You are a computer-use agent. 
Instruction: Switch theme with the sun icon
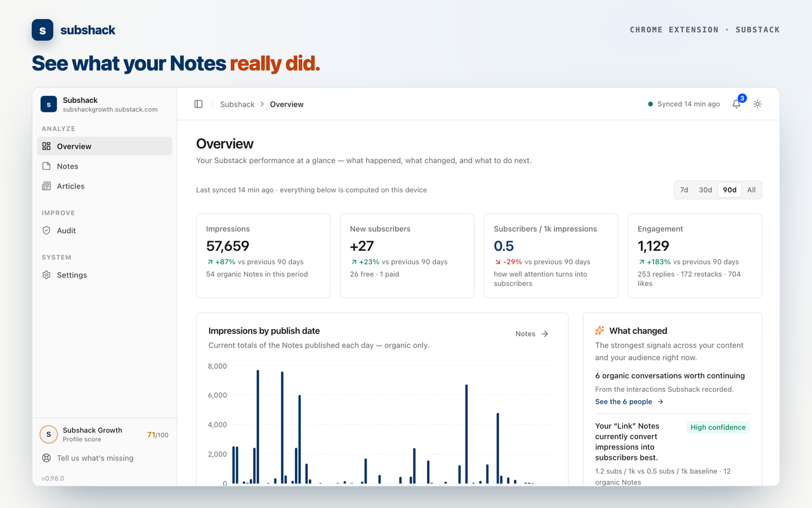(757, 104)
